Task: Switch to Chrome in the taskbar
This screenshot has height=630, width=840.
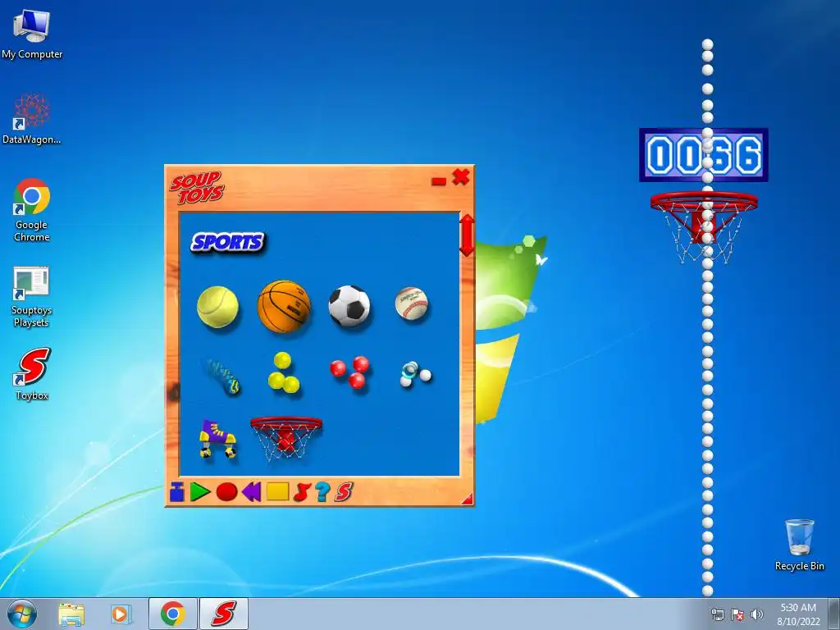Action: click(x=172, y=614)
